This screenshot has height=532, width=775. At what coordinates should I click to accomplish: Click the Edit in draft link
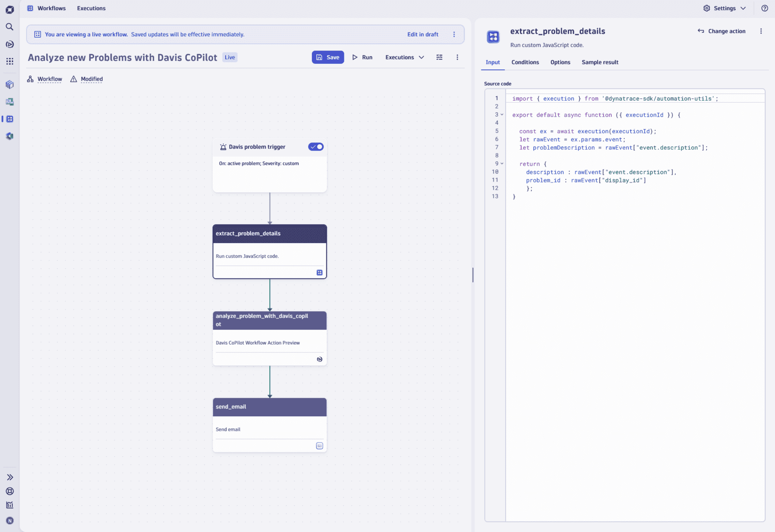[x=422, y=34]
